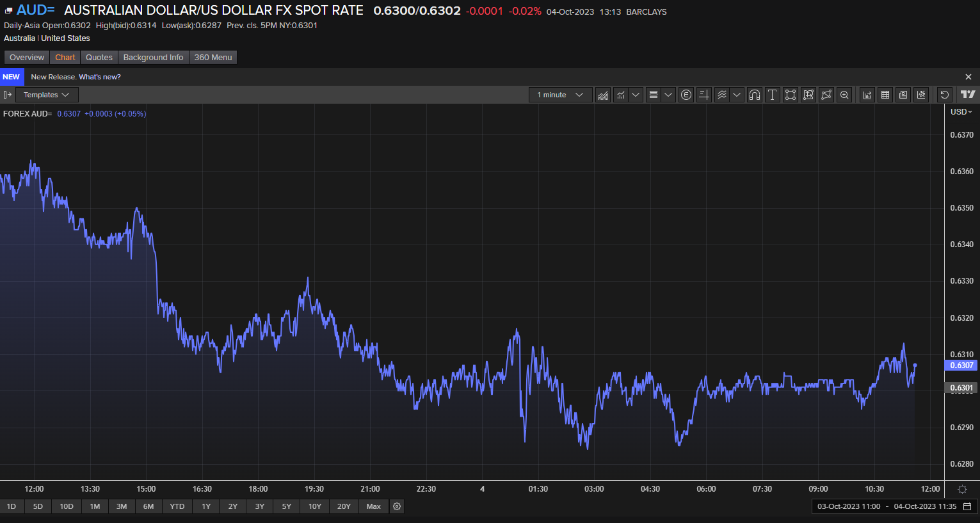Set the range to Max
Image resolution: width=980 pixels, height=523 pixels.
374,506
